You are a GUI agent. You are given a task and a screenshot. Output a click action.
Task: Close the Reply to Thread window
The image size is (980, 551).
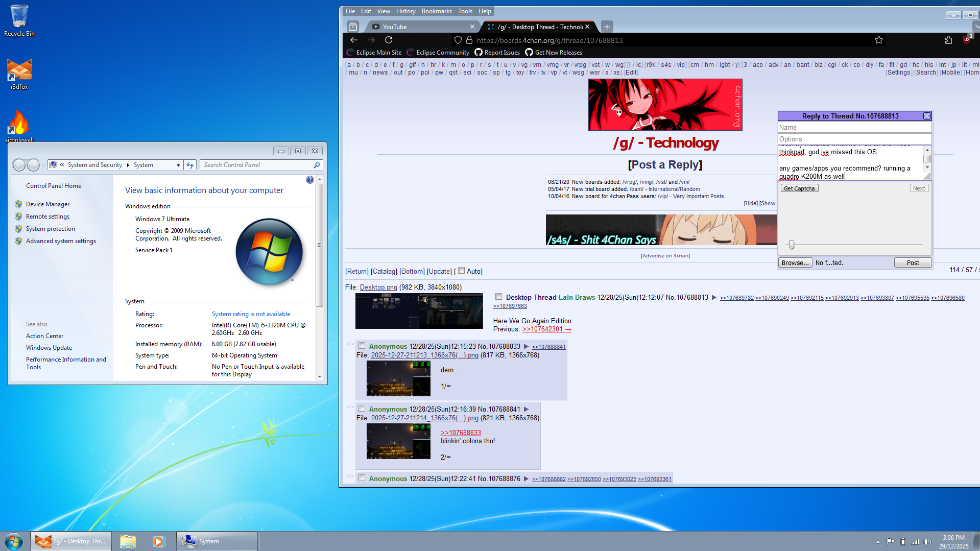click(x=927, y=116)
